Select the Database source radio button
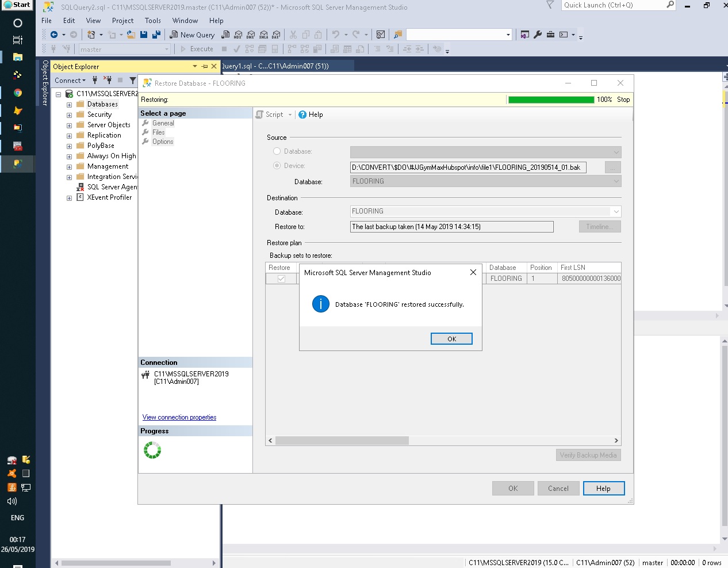The image size is (728, 568). (x=277, y=151)
